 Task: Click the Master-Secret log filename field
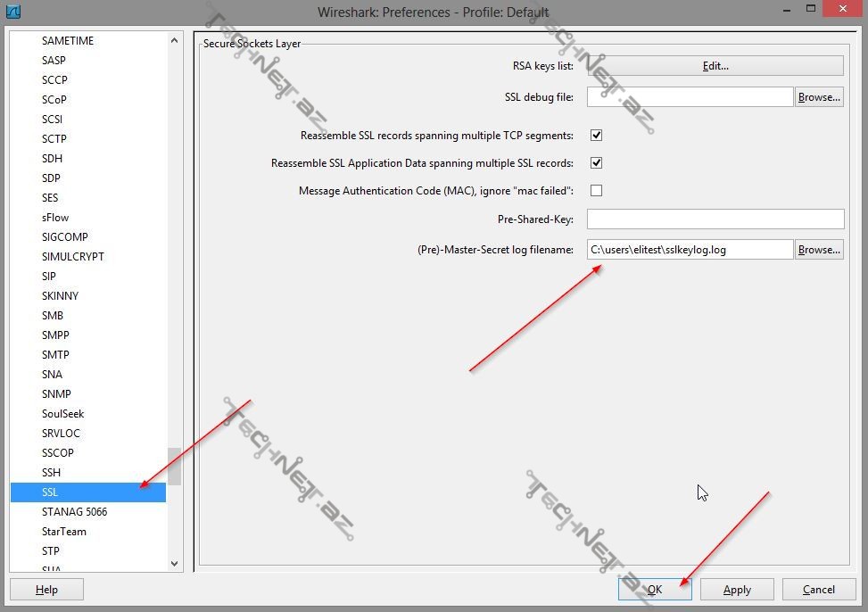(x=690, y=250)
